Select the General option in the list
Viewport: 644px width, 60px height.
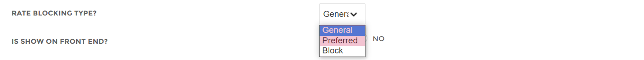click(x=342, y=30)
